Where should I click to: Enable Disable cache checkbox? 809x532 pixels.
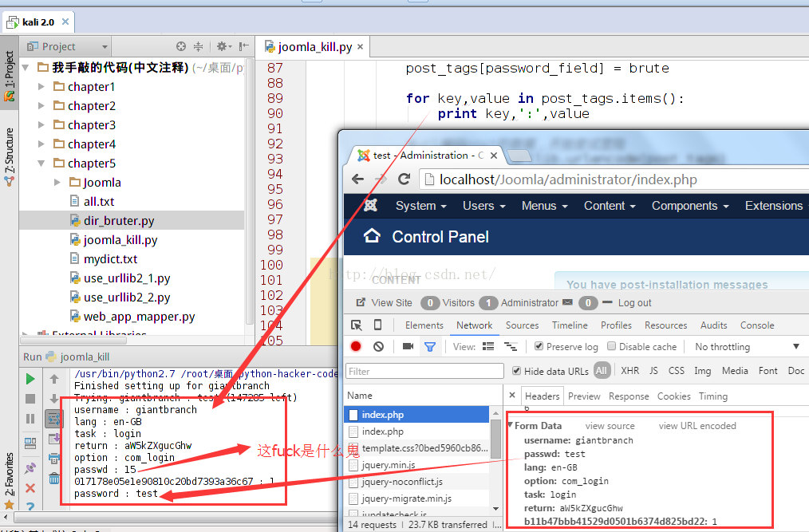point(611,346)
